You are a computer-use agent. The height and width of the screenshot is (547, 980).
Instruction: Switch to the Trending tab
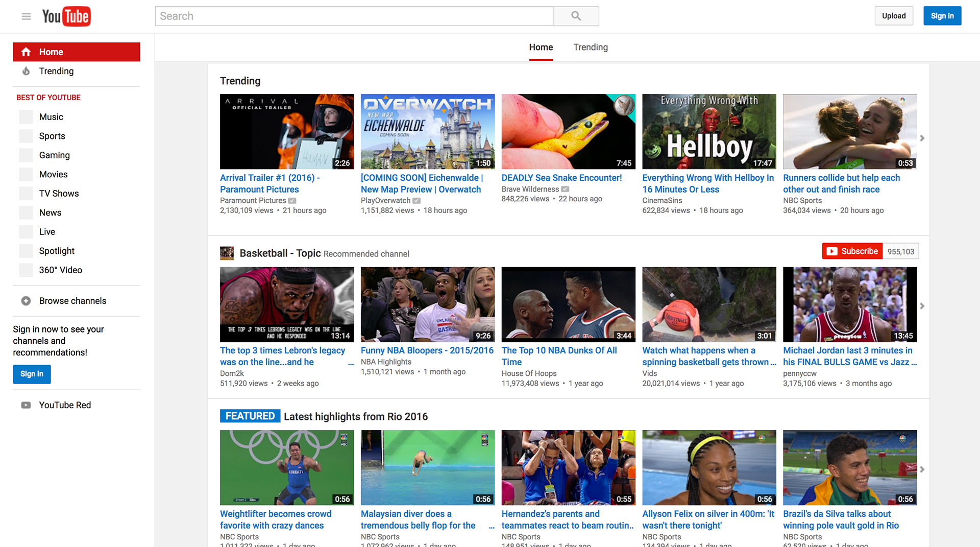click(591, 47)
